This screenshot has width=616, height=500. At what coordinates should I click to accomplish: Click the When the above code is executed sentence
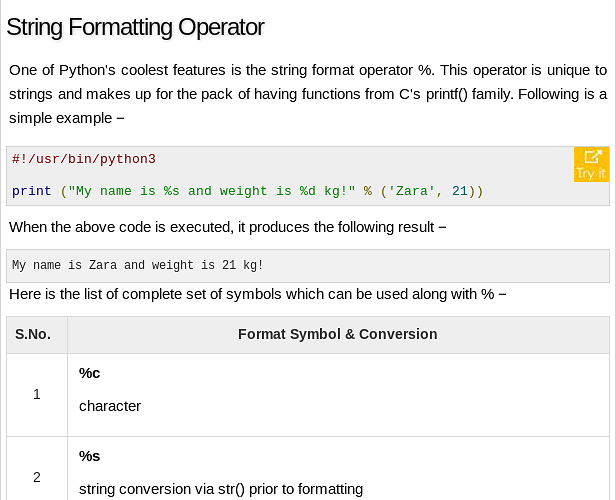tap(227, 227)
